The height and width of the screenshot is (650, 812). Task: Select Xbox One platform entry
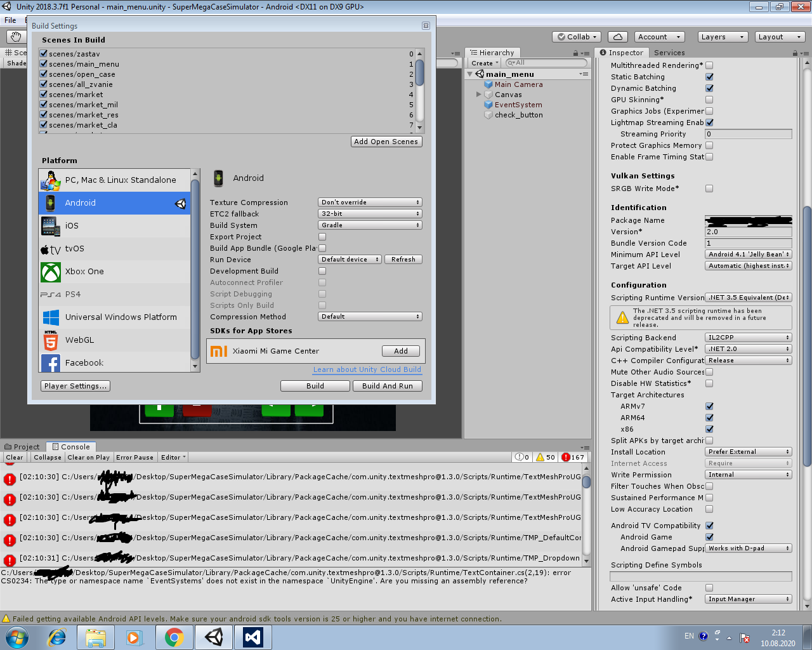(114, 272)
